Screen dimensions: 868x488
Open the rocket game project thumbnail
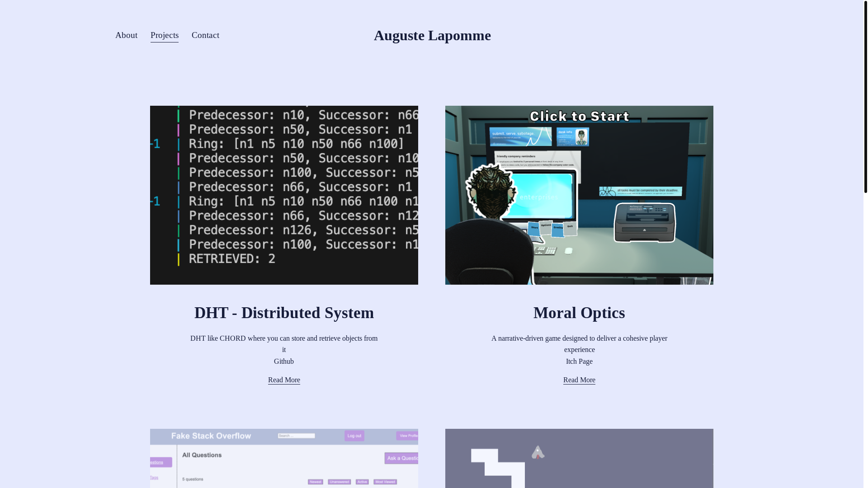point(579,458)
